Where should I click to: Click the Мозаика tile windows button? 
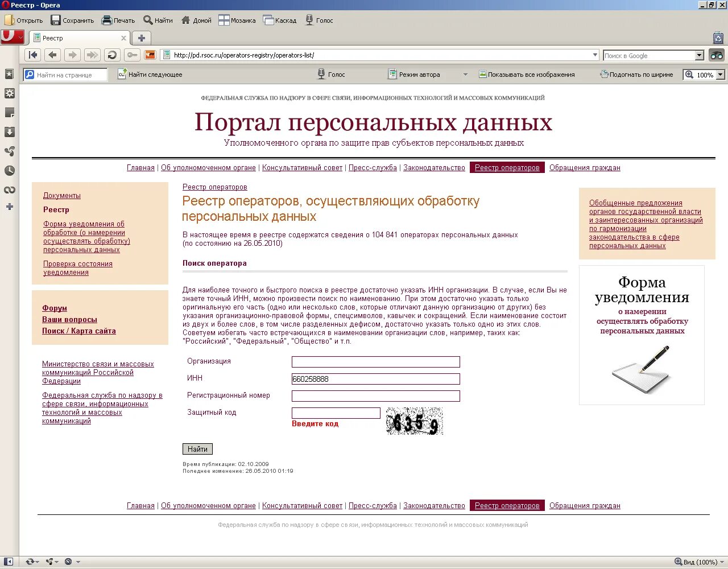(237, 20)
